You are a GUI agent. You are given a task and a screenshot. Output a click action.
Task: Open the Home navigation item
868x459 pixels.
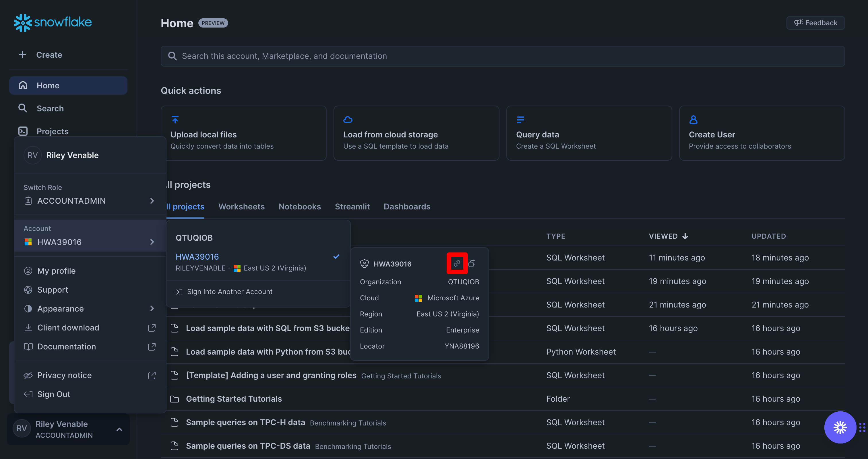pyautogui.click(x=68, y=85)
